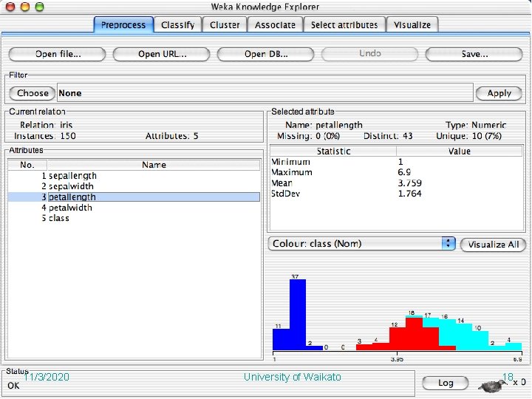Image resolution: width=532 pixels, height=399 pixels.
Task: Go to the Associate tab
Action: (x=275, y=25)
